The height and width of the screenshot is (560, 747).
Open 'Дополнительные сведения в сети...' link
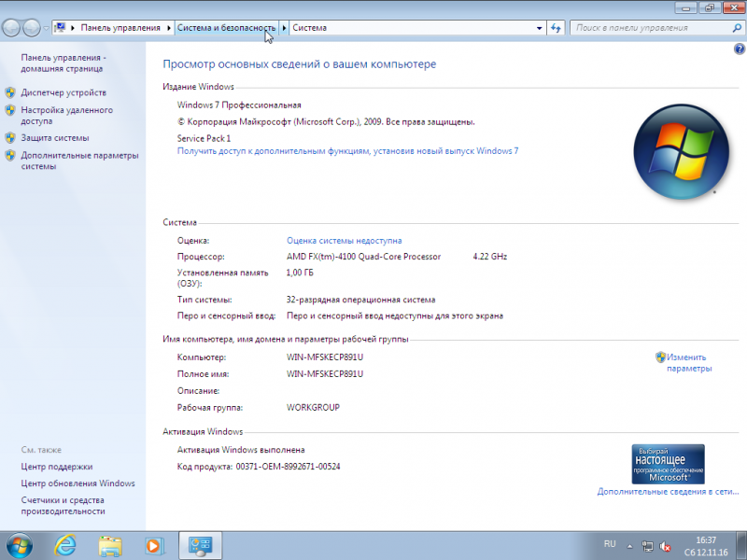668,492
